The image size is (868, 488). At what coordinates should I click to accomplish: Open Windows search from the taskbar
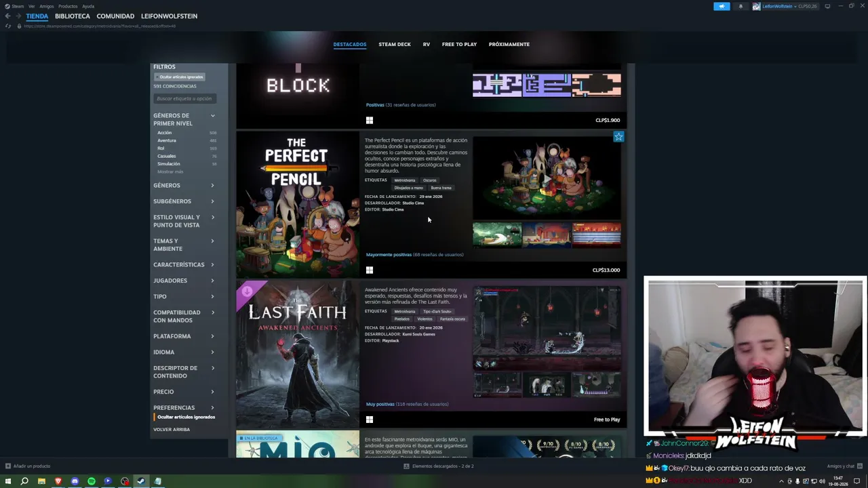click(x=24, y=481)
